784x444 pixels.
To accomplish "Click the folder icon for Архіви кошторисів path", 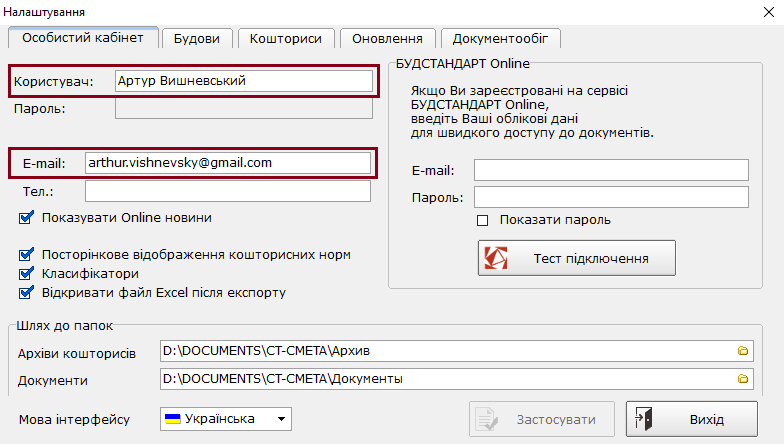I will point(742,351).
